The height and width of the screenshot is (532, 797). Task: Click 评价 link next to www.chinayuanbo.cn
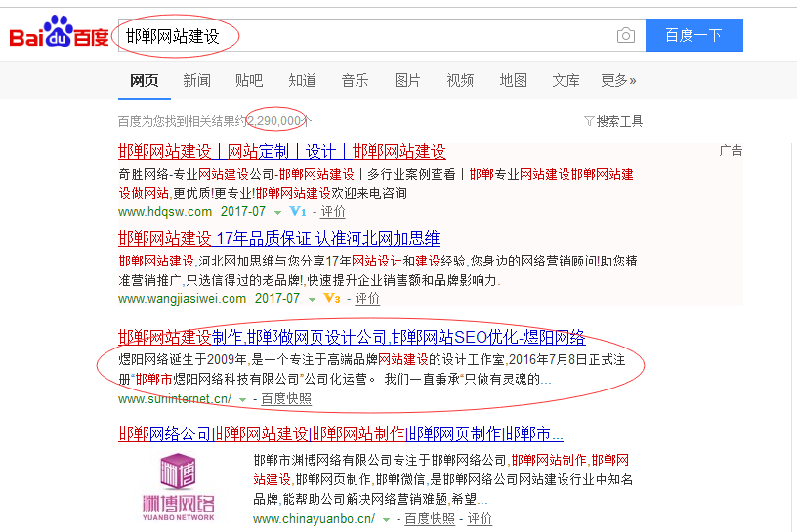[x=480, y=518]
